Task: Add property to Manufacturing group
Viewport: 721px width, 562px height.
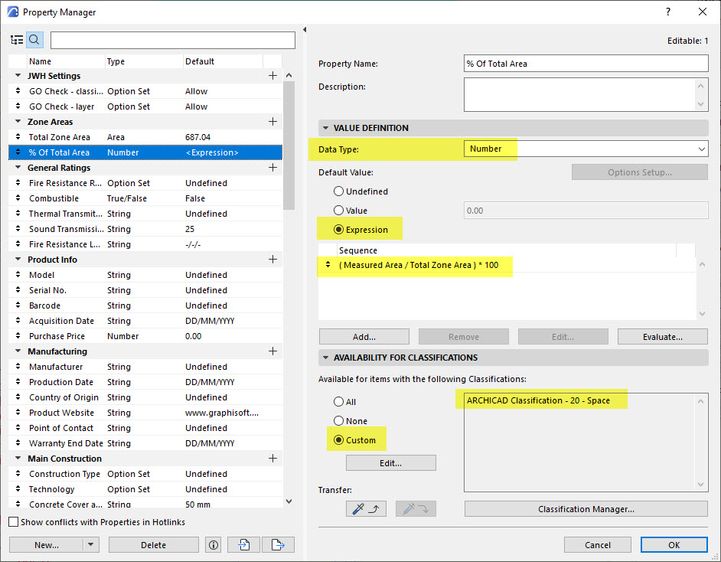Action: click(273, 351)
